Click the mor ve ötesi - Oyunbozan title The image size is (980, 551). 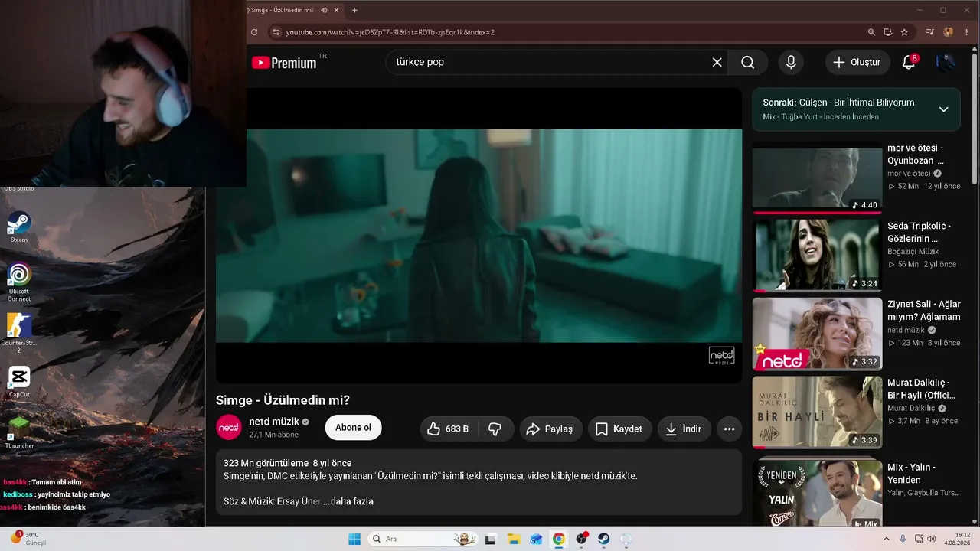[x=916, y=154]
